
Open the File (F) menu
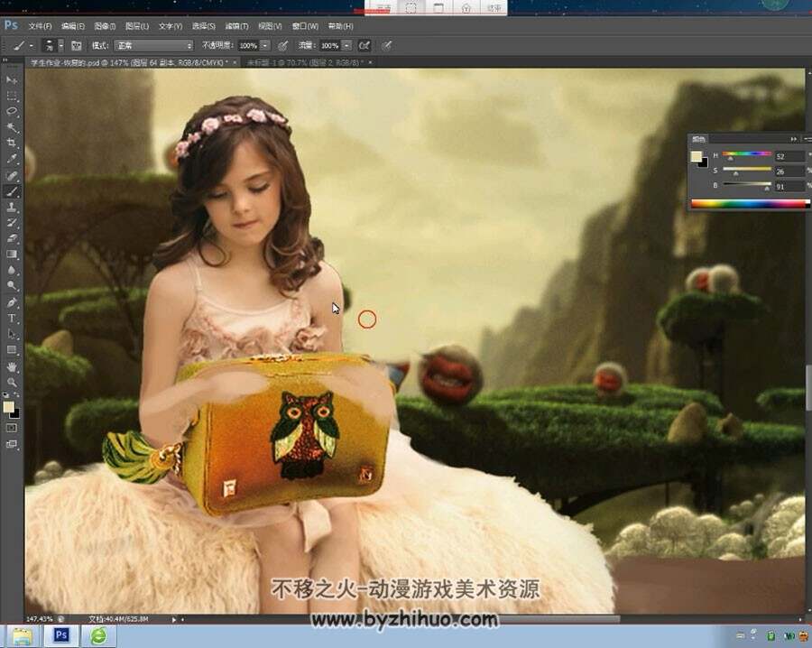pyautogui.click(x=40, y=26)
